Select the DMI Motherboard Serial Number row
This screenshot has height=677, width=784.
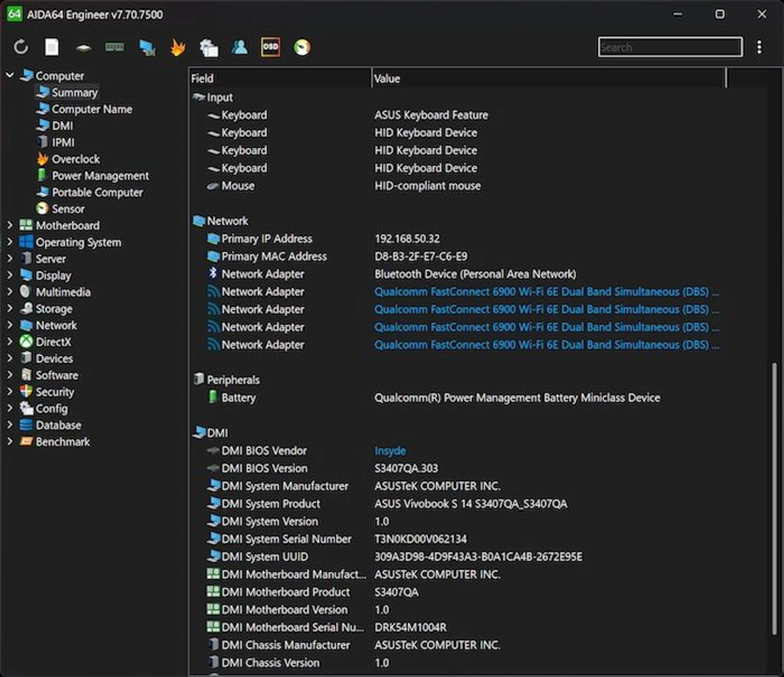coord(457,627)
